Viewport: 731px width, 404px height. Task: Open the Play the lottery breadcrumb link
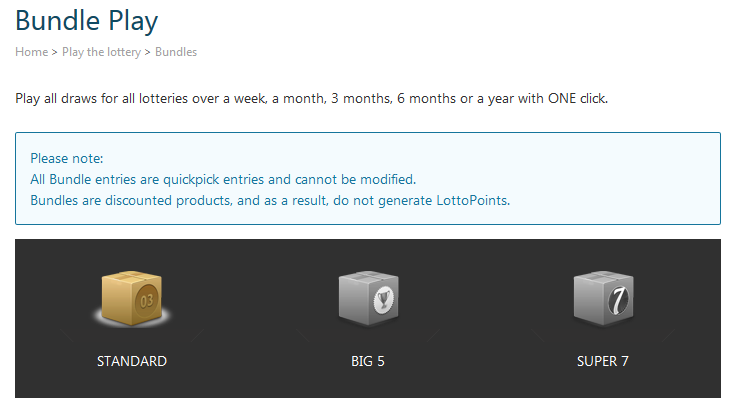[x=101, y=52]
